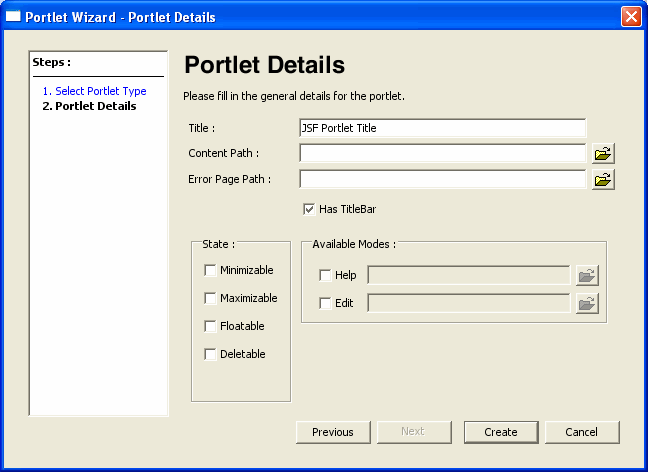The image size is (648, 472).
Task: Browse for Error Page Path folder icon
Action: click(x=603, y=179)
